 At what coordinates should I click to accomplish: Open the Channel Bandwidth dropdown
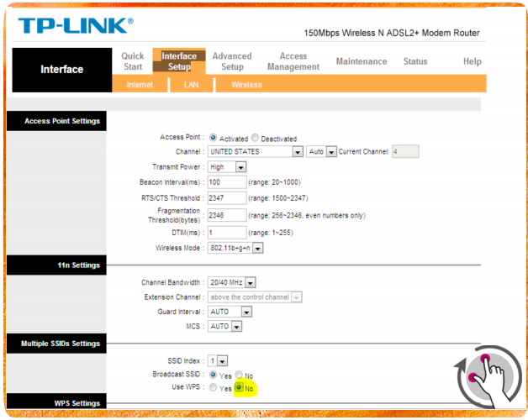(x=232, y=282)
